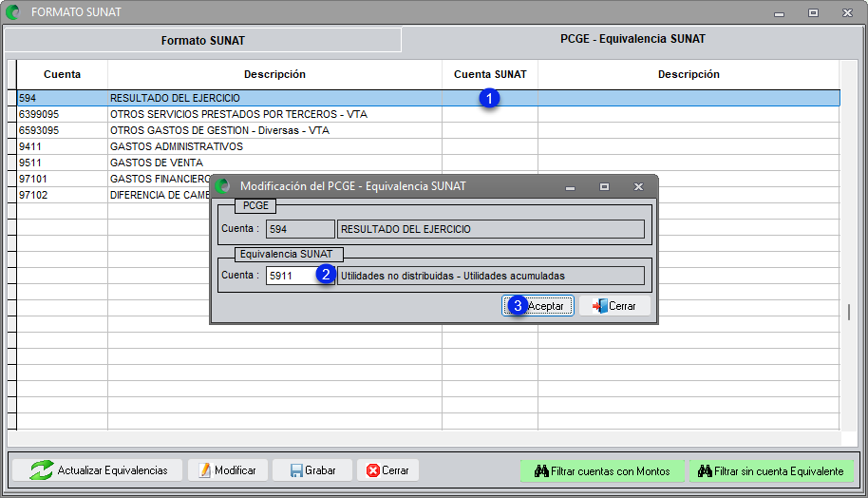
Task: Click the RESULTADO DEL EJERCICIO field in dialog
Action: coord(490,229)
